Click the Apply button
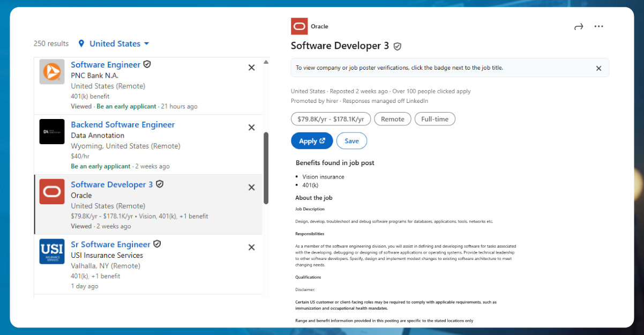The width and height of the screenshot is (644, 335). pos(312,141)
